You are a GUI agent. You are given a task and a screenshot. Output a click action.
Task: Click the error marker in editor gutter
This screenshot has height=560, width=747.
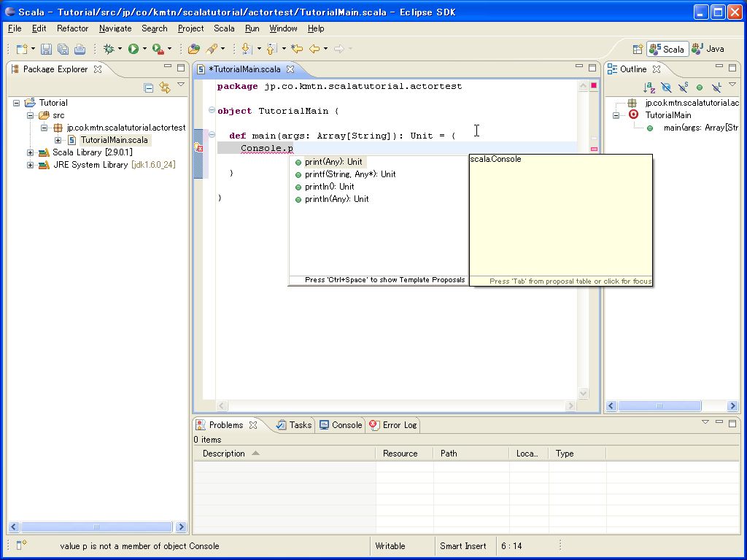[198, 148]
